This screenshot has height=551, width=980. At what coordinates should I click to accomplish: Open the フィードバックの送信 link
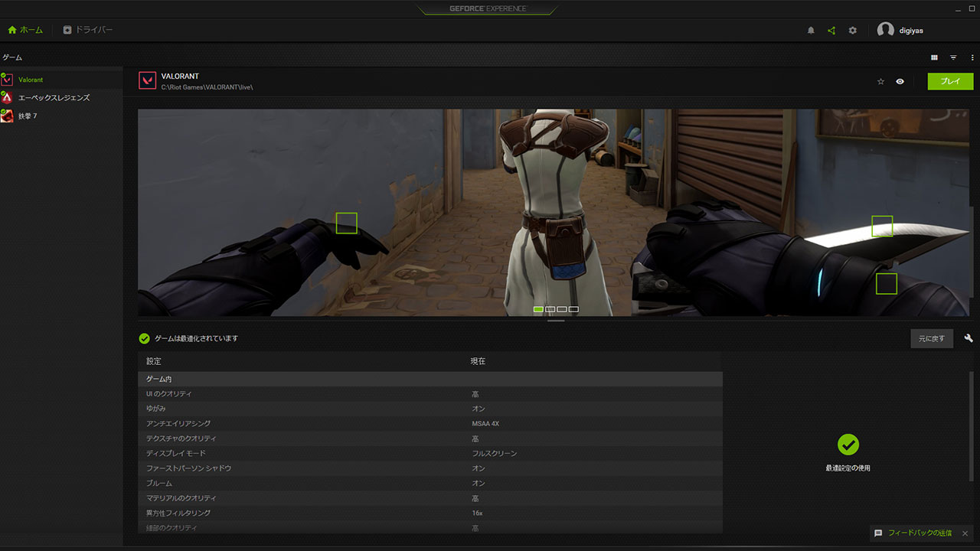pyautogui.click(x=920, y=533)
